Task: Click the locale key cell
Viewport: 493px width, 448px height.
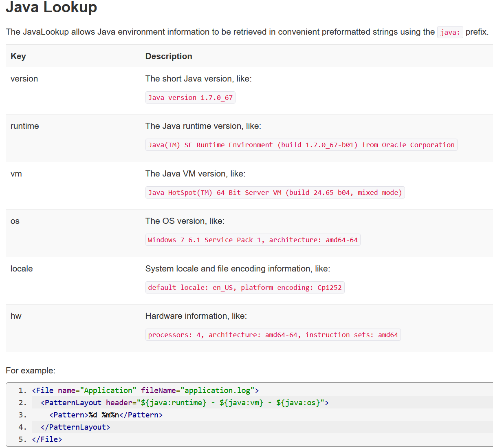Action: pos(22,269)
